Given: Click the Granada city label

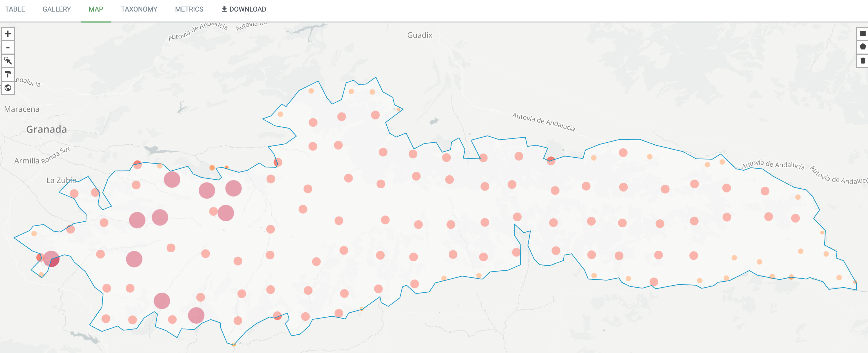Looking at the screenshot, I should tap(46, 129).
